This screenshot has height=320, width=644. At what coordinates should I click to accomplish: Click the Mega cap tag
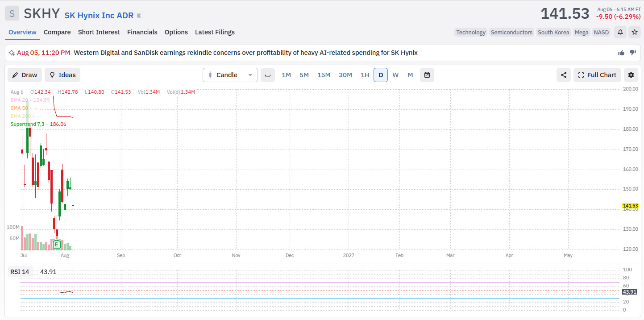click(x=582, y=32)
